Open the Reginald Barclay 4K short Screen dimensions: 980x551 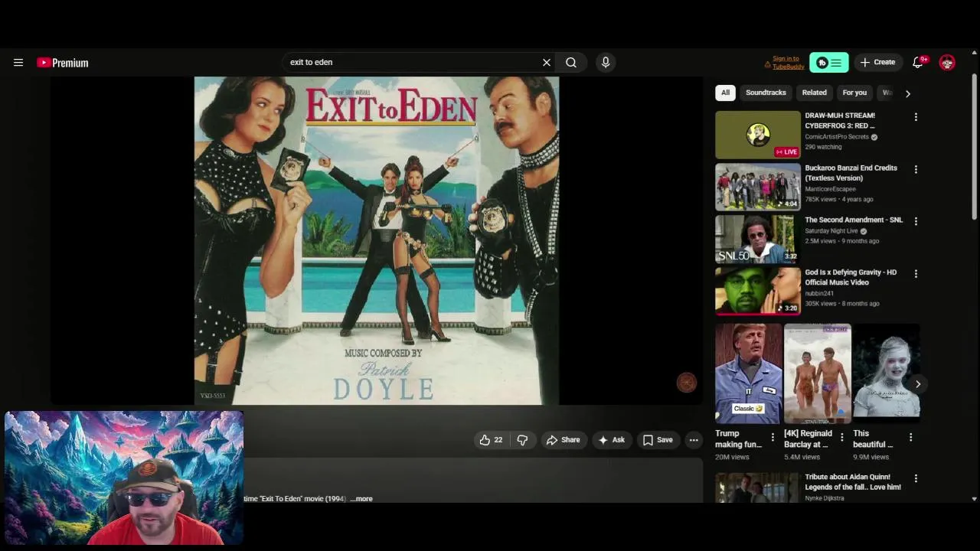[x=817, y=373]
